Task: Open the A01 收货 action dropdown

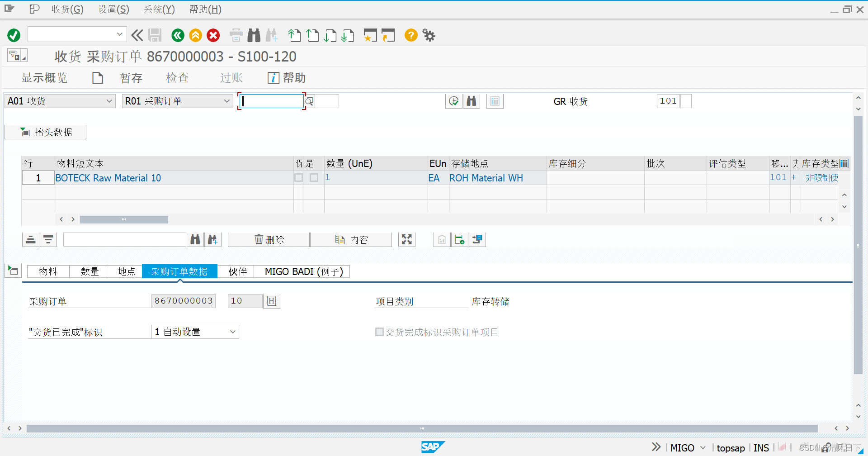Action: coord(109,101)
